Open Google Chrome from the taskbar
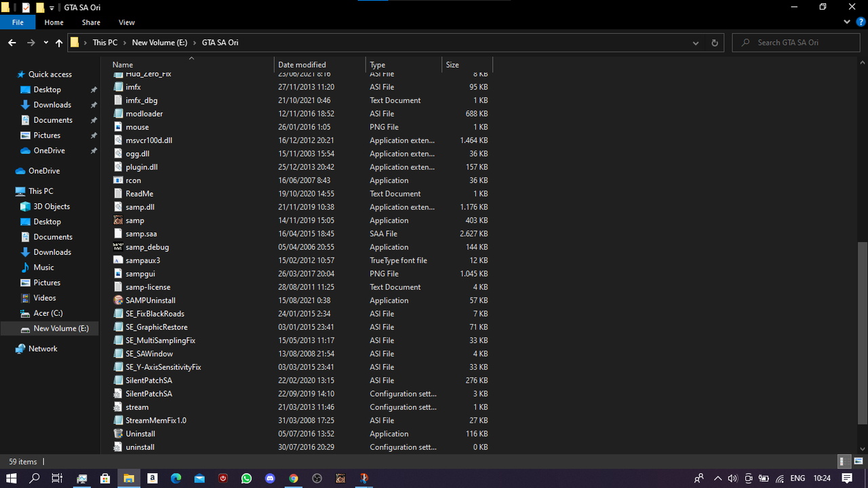 click(294, 478)
